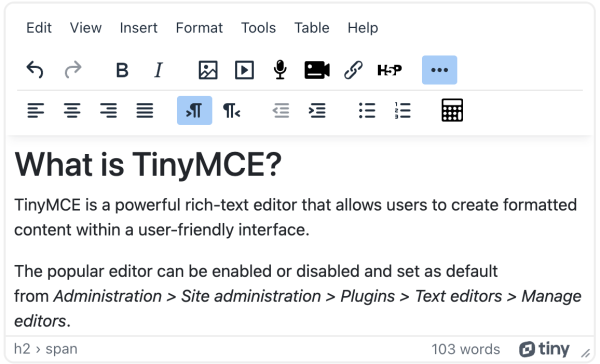Screen dimensions: 600x364
Task: Toggle bold formatting
Action: 122,70
